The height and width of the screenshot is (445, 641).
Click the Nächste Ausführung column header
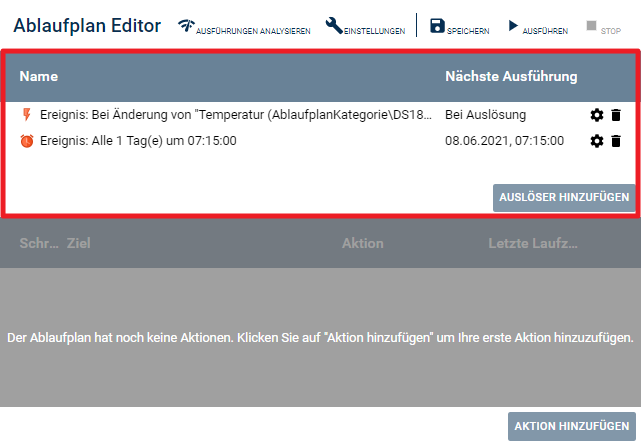(x=510, y=76)
